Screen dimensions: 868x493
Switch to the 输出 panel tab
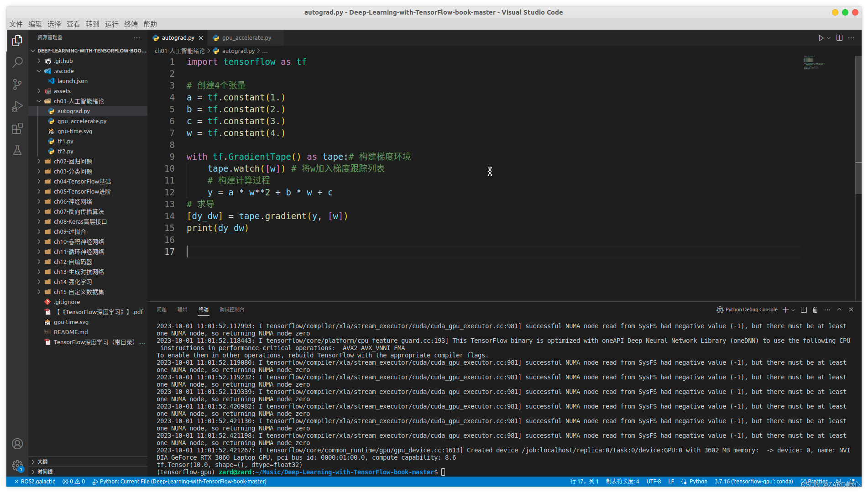183,309
